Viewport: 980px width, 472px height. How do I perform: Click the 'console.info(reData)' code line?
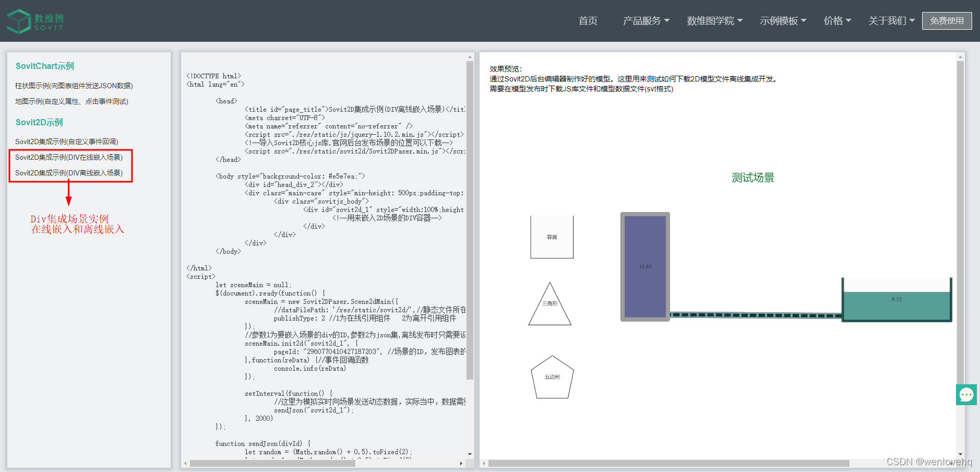pyautogui.click(x=310, y=369)
